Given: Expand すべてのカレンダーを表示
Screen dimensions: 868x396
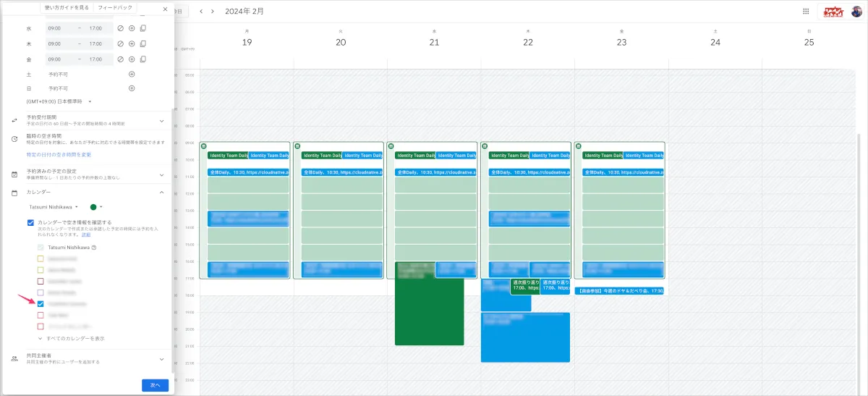Looking at the screenshot, I should coord(71,338).
